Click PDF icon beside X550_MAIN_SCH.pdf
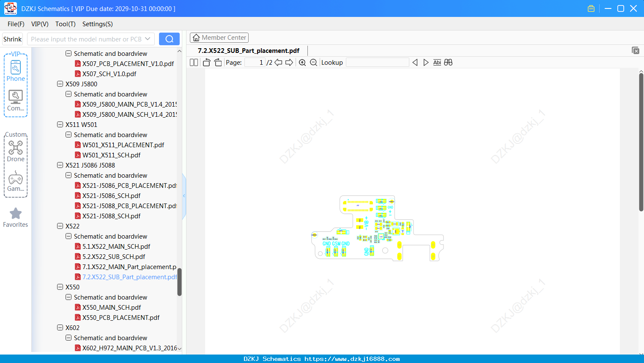The image size is (644, 363). (x=78, y=307)
